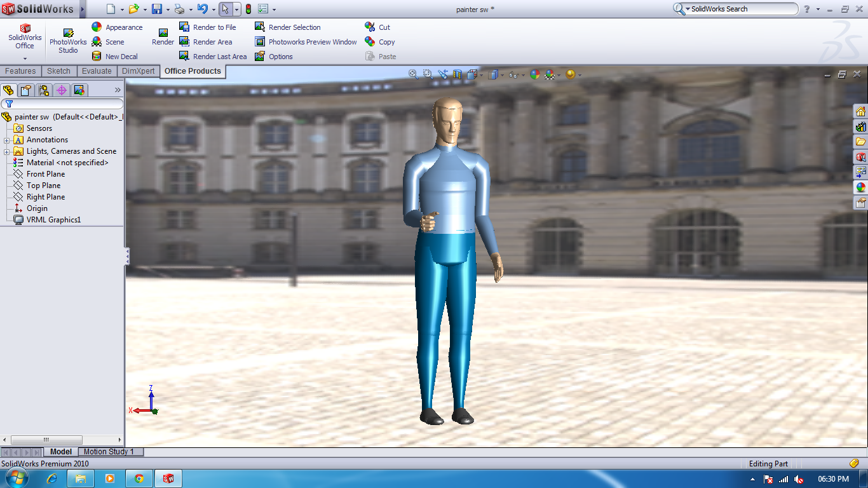Expand Lights, Cameras and Scene node

coord(7,151)
